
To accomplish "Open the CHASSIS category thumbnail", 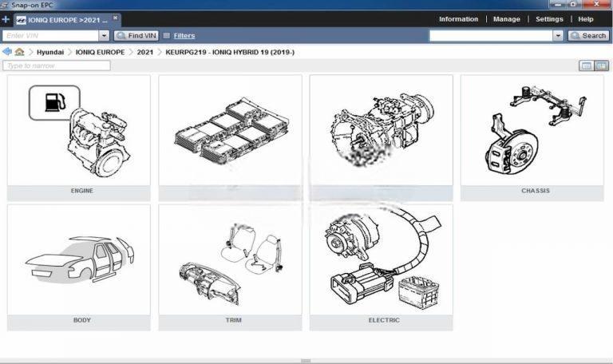I will click(532, 131).
